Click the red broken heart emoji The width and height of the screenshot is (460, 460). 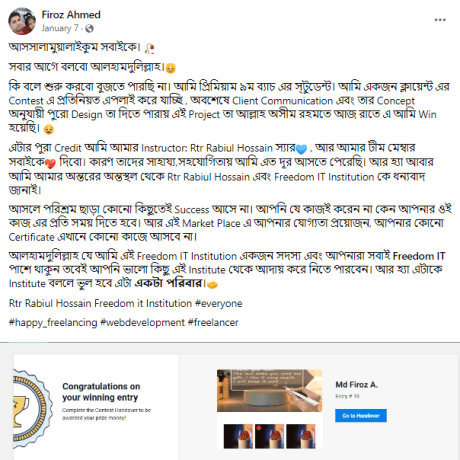[x=50, y=163]
